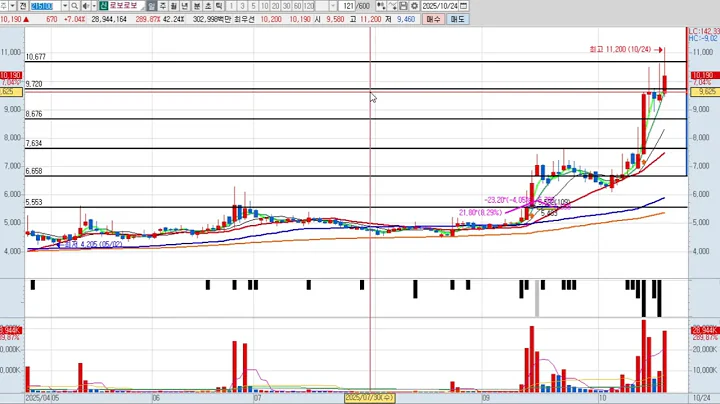This screenshot has width=720, height=404.
Task: Select the minute (분) chart period button
Action: (197, 6)
